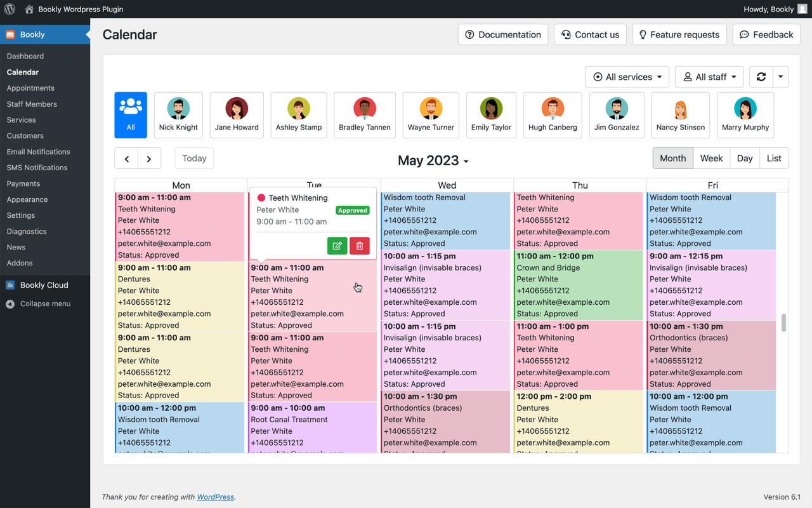Image resolution: width=812 pixels, height=508 pixels.
Task: Open Appointments in the sidebar menu
Action: 30,88
